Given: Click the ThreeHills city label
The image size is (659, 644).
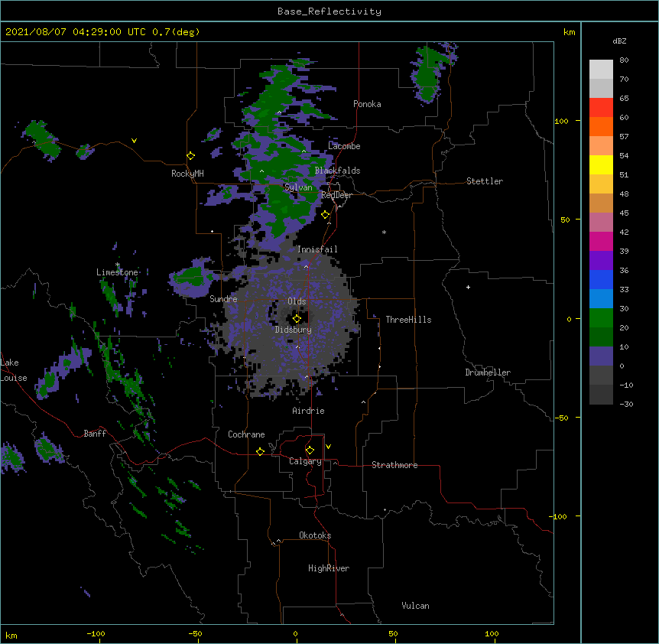Looking at the screenshot, I should pos(408,320).
